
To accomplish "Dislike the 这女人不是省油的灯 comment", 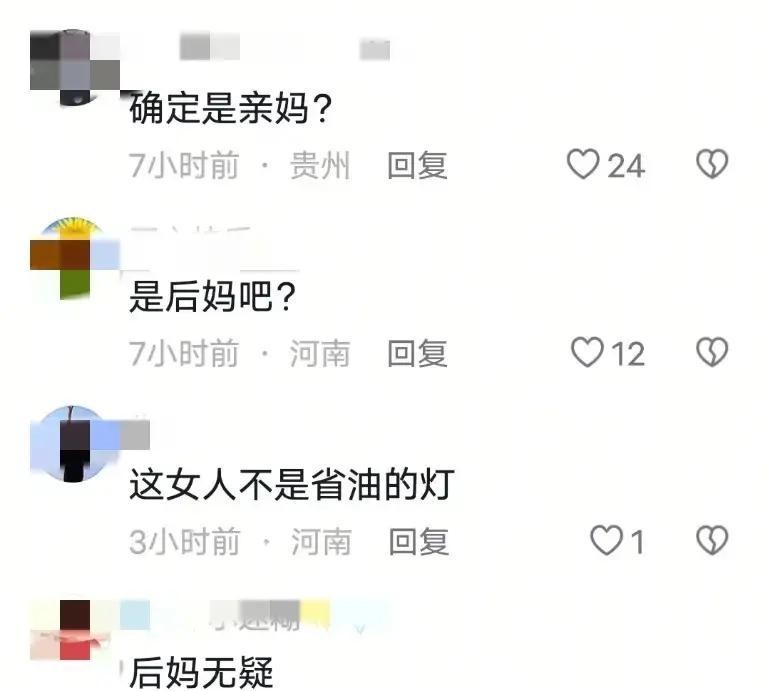I will [x=712, y=541].
